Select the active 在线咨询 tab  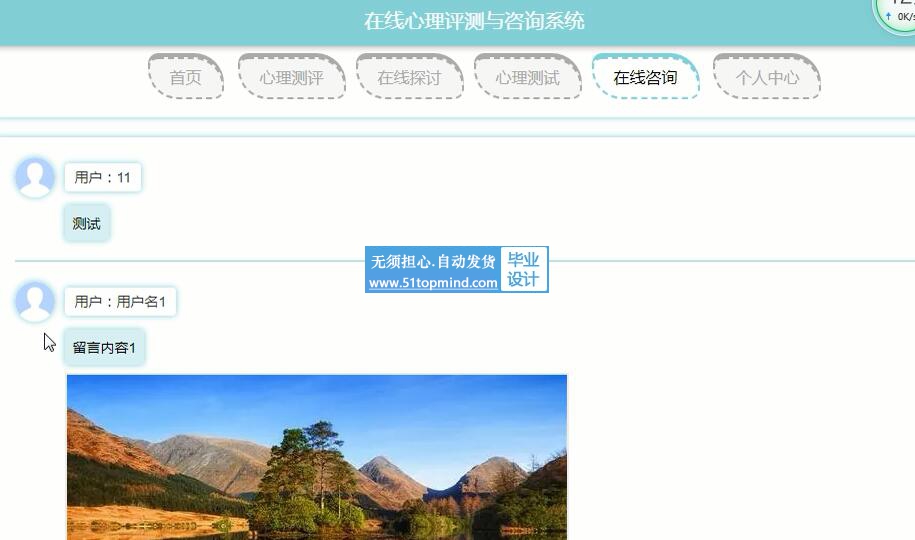tap(645, 78)
